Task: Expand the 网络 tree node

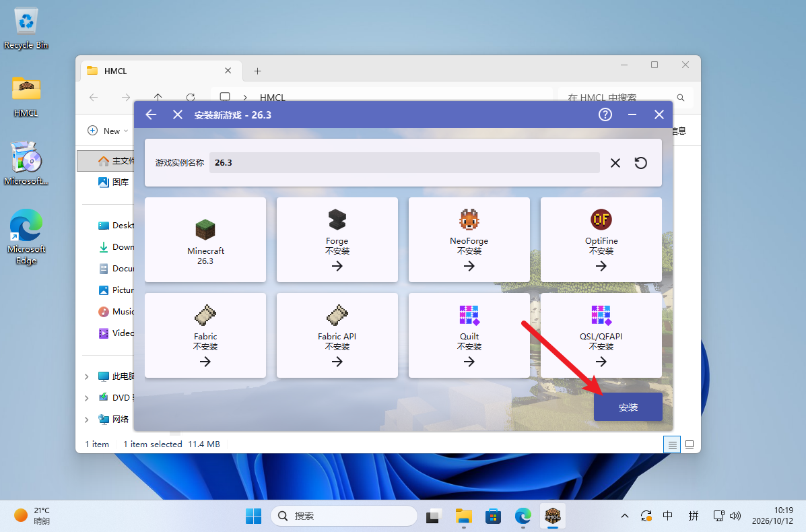Action: 86,420
